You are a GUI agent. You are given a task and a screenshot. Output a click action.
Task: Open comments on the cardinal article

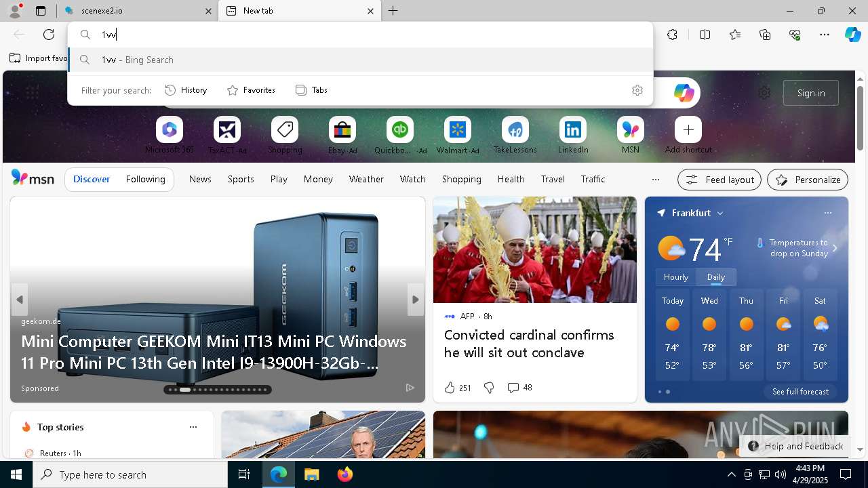[519, 388]
